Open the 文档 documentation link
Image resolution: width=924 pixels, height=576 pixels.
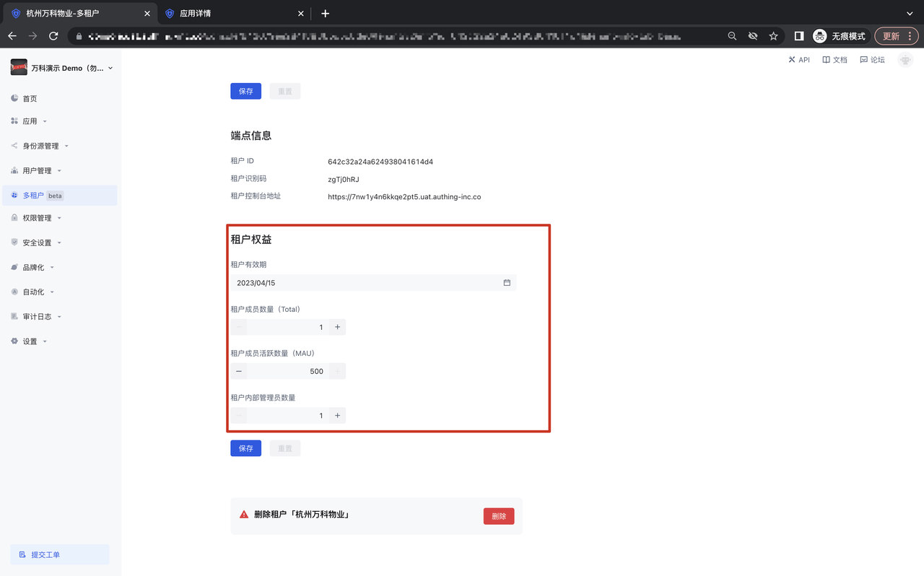(834, 60)
